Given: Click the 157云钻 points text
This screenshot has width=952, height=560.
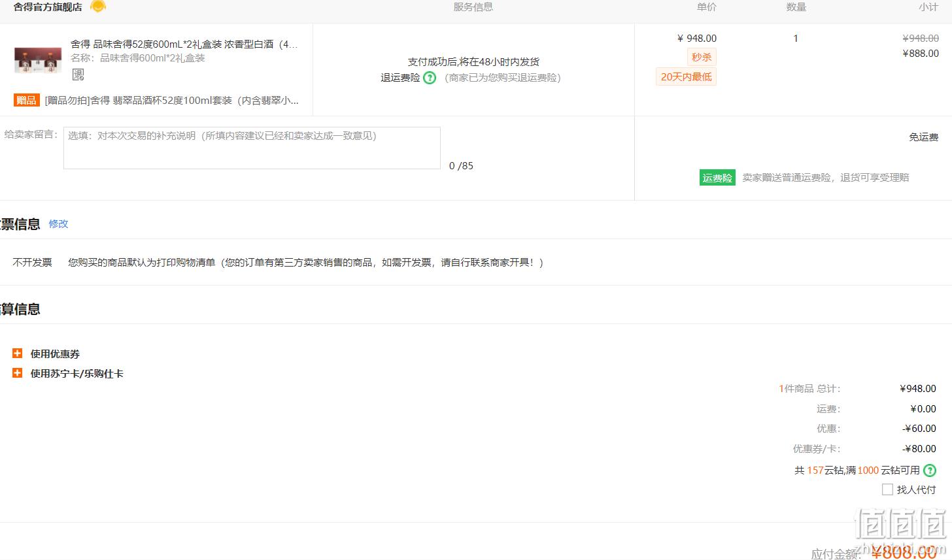Looking at the screenshot, I should click(x=825, y=470).
